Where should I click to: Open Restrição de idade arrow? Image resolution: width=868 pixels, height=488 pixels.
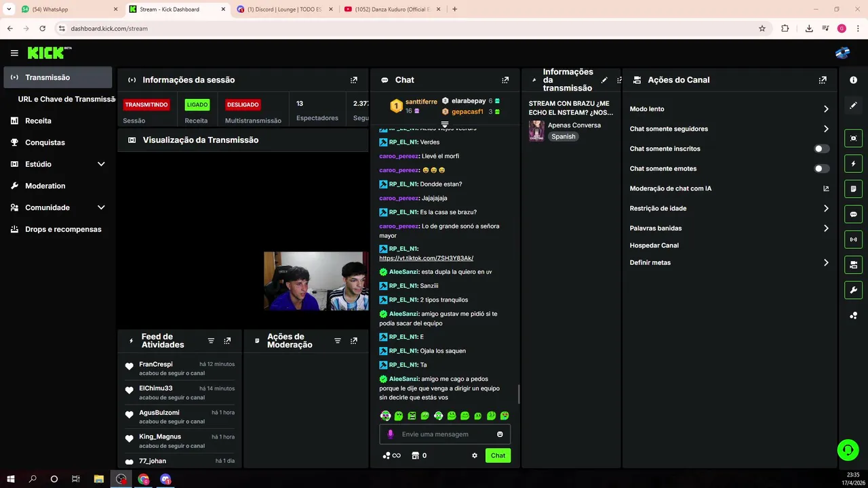826,208
